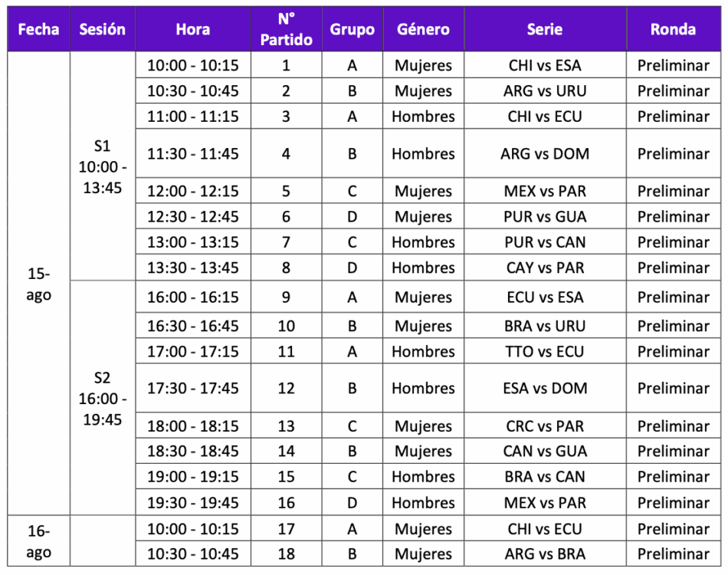Select the S2 16:00 - 19:45 session cell
The image size is (728, 575).
(x=102, y=399)
